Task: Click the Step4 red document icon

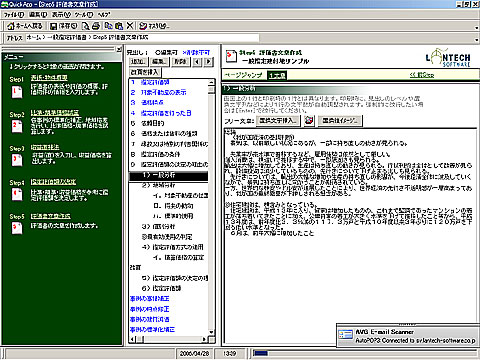Action: pos(17,195)
